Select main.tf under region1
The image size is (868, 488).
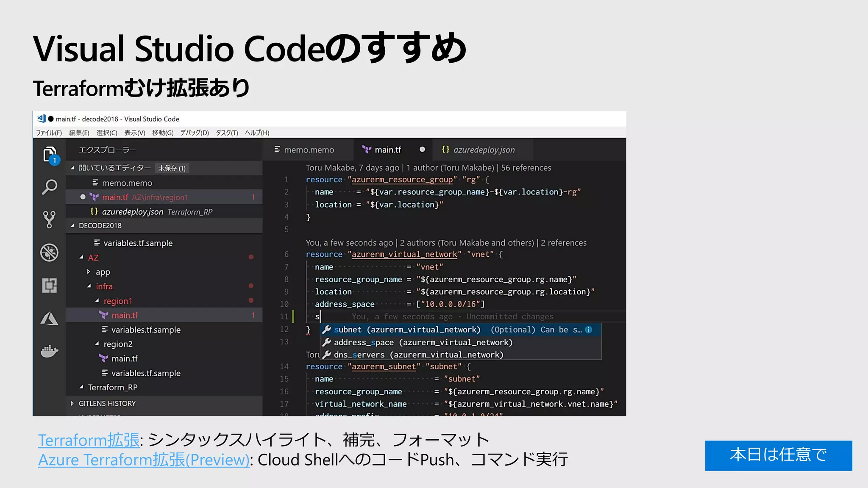164,315
